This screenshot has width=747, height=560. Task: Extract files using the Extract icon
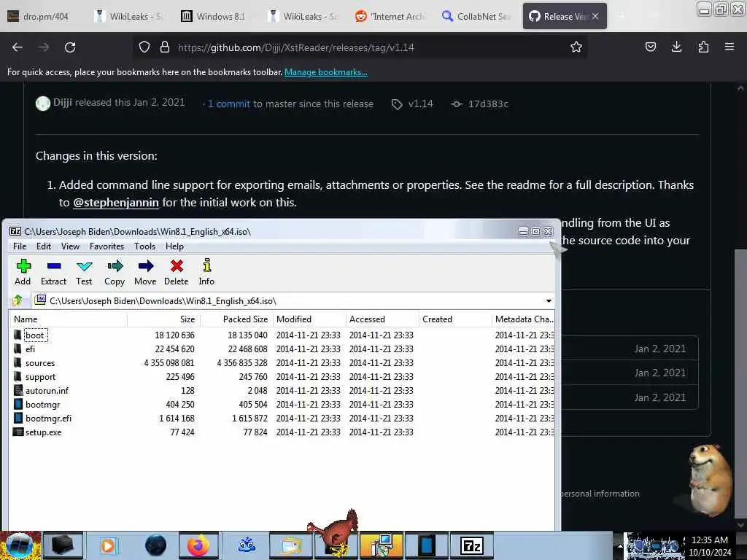pos(53,273)
